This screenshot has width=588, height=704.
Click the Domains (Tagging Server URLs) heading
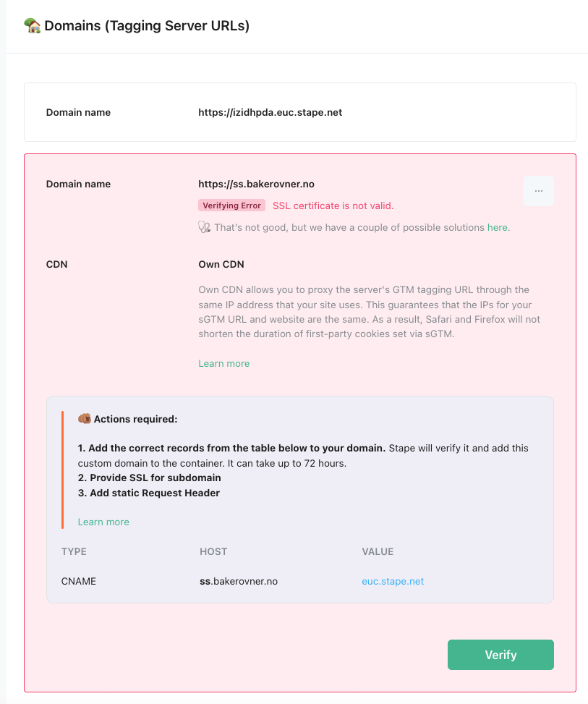coord(147,25)
